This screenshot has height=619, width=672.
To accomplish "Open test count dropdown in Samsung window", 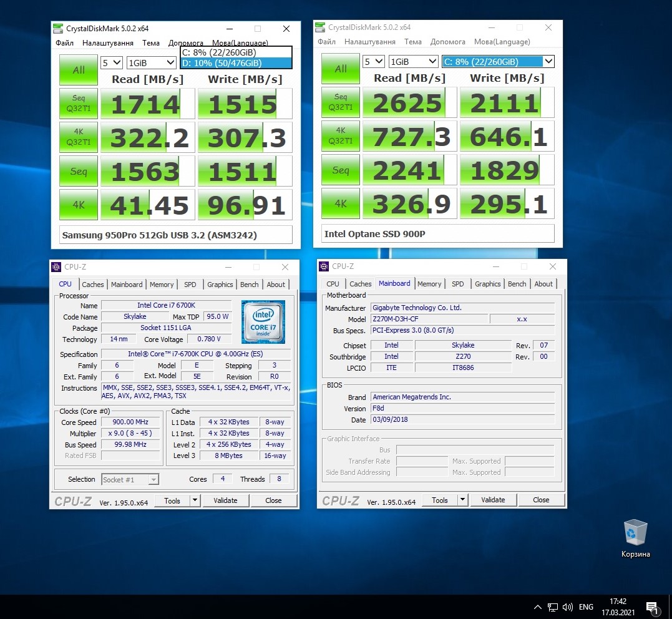I will pyautogui.click(x=112, y=62).
